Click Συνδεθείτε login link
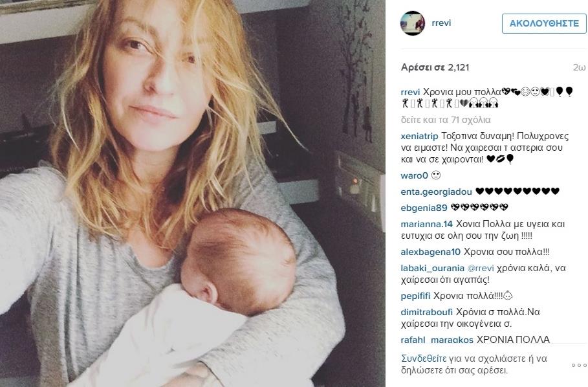 [x=424, y=359]
